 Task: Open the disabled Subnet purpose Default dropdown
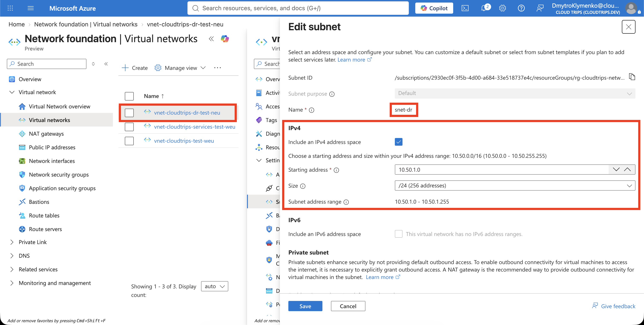pos(515,93)
